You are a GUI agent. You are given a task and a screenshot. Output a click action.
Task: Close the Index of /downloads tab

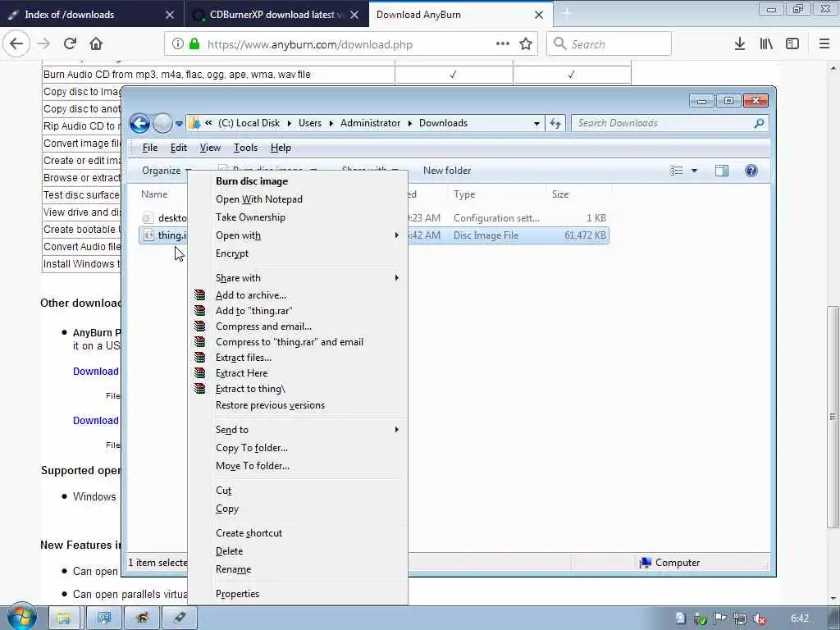[169, 15]
